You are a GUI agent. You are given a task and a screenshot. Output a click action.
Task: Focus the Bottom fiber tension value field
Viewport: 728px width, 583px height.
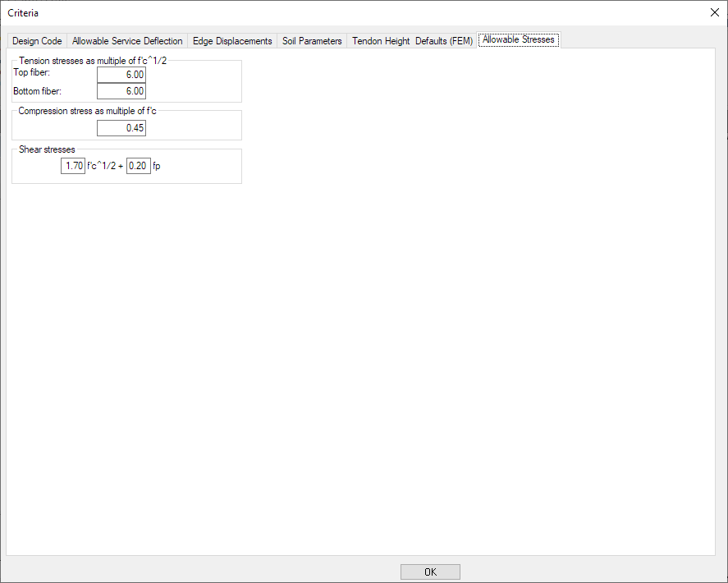tap(121, 91)
